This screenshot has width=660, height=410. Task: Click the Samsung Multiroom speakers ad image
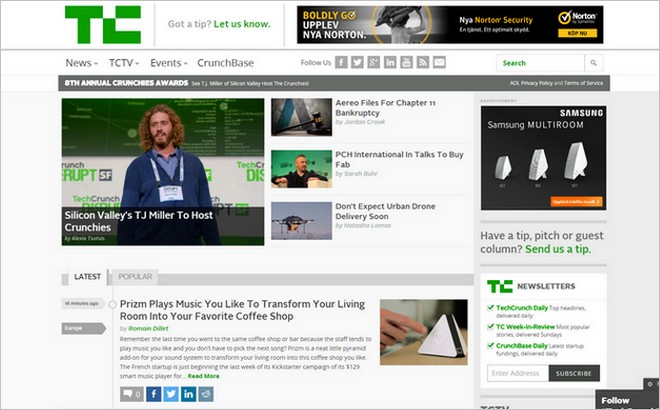pos(543,158)
